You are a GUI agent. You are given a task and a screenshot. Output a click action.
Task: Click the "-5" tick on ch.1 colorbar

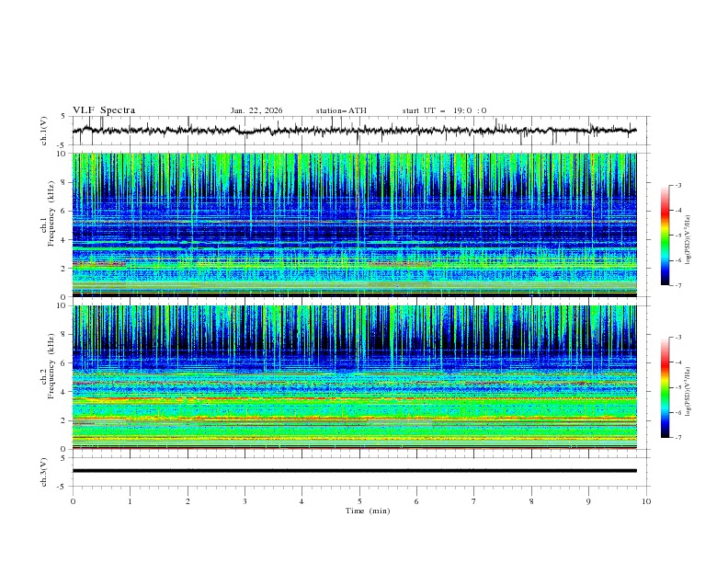678,236
